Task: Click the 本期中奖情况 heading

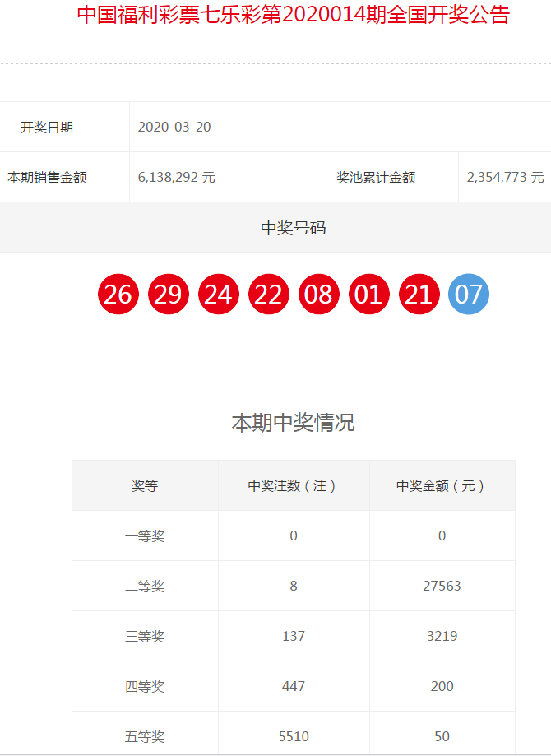Action: pos(293,423)
